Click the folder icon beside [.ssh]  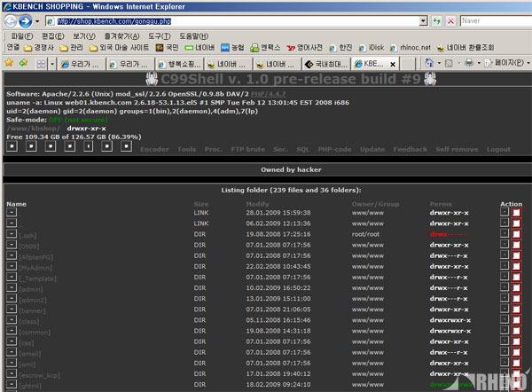pyautogui.click(x=12, y=234)
